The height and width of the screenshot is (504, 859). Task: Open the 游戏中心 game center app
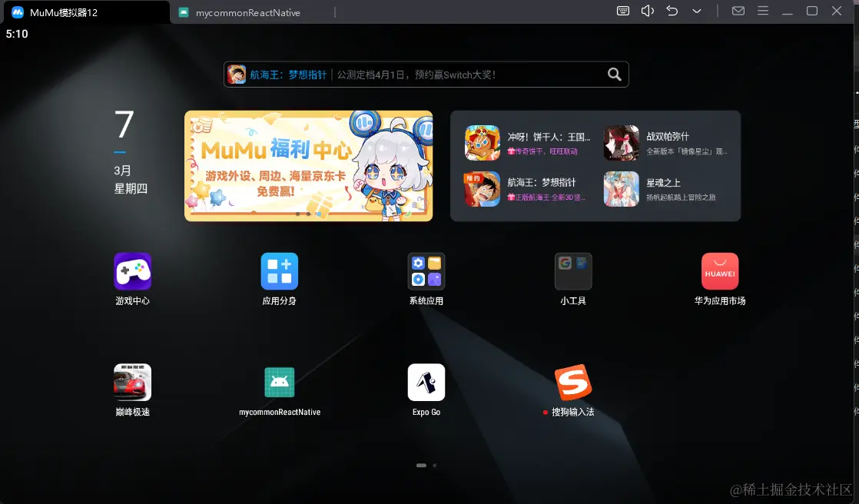(x=133, y=271)
